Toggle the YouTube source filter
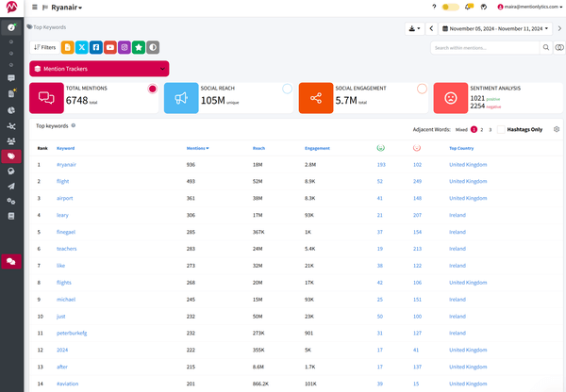The height and width of the screenshot is (392, 566). coord(110,47)
